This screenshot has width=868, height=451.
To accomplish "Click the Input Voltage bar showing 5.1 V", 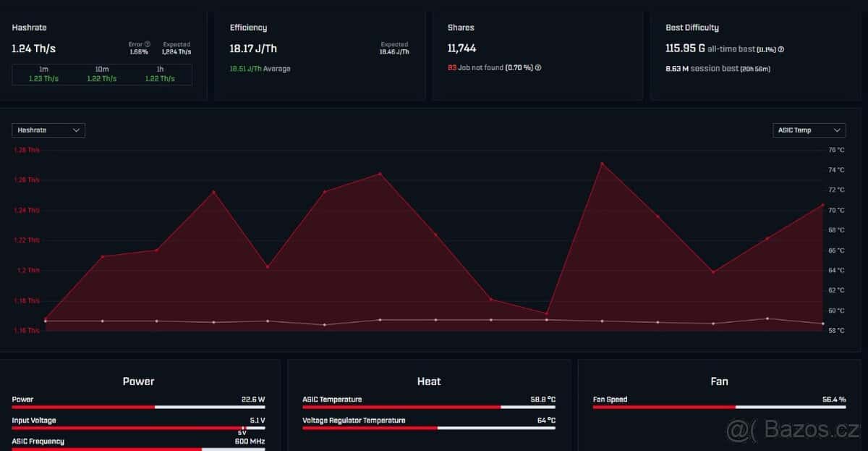I will click(138, 428).
